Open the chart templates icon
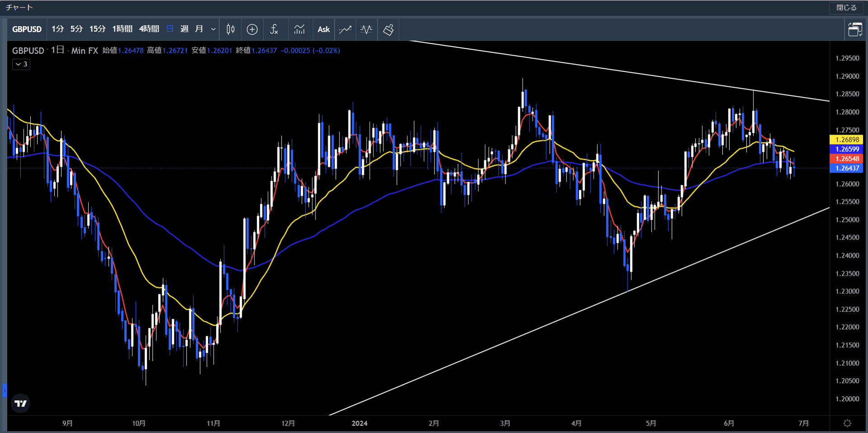Screen dimensions: 868x433 click(299, 29)
